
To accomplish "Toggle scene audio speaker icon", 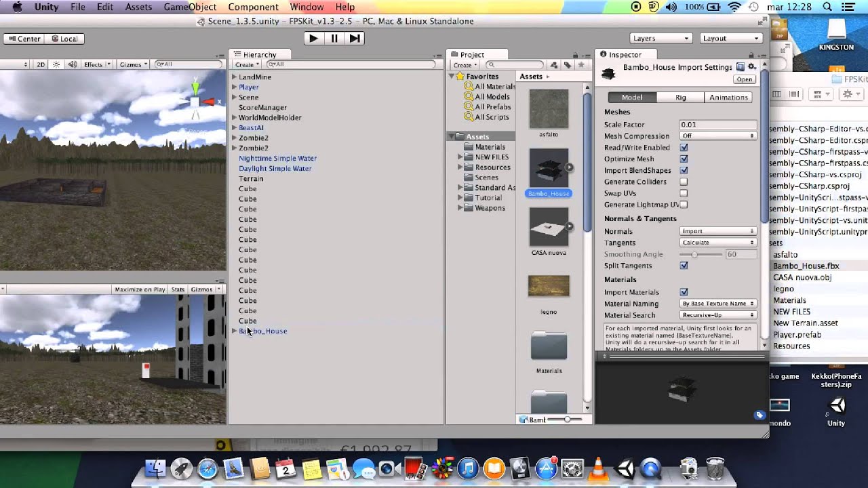I will click(71, 64).
